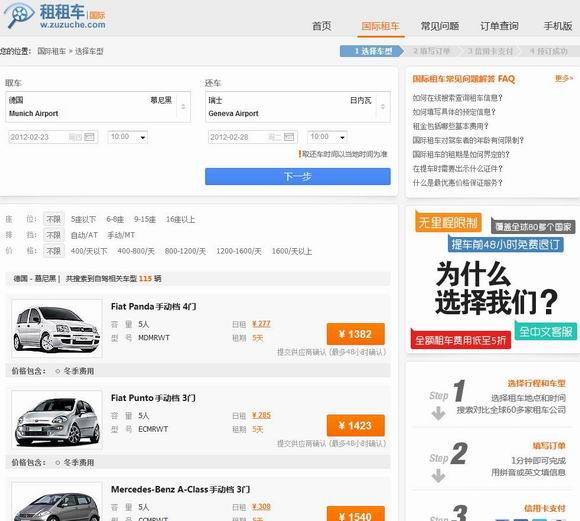Click Step 2 heading 填写订单

click(x=549, y=446)
